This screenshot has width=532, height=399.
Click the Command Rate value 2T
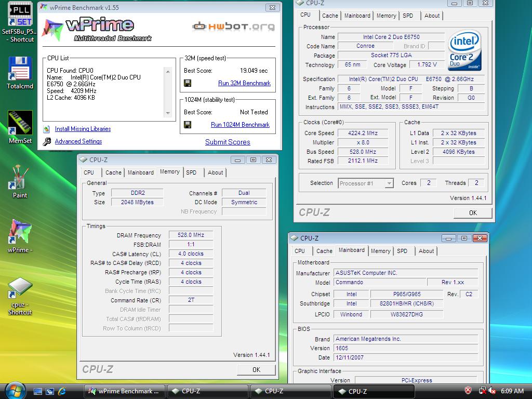[191, 300]
